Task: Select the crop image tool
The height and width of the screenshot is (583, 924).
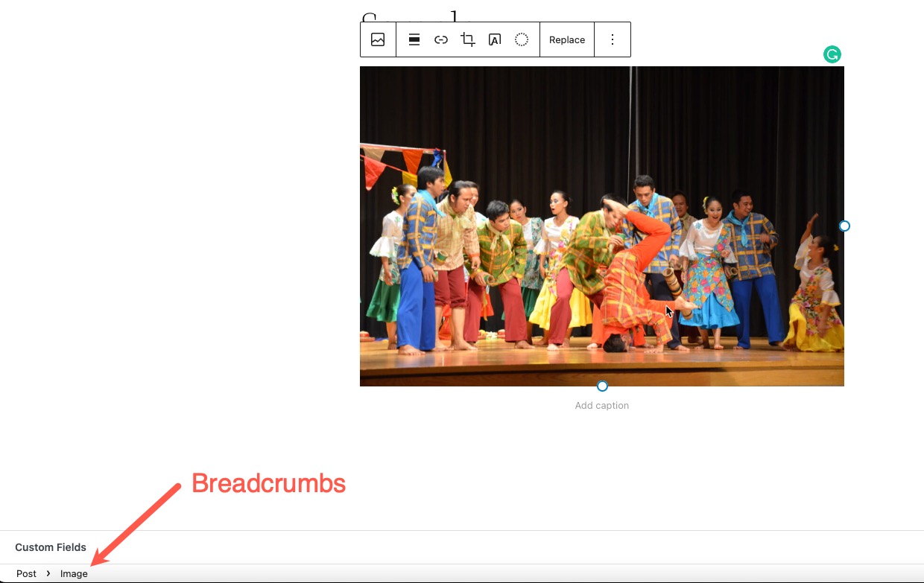Action: [468, 40]
